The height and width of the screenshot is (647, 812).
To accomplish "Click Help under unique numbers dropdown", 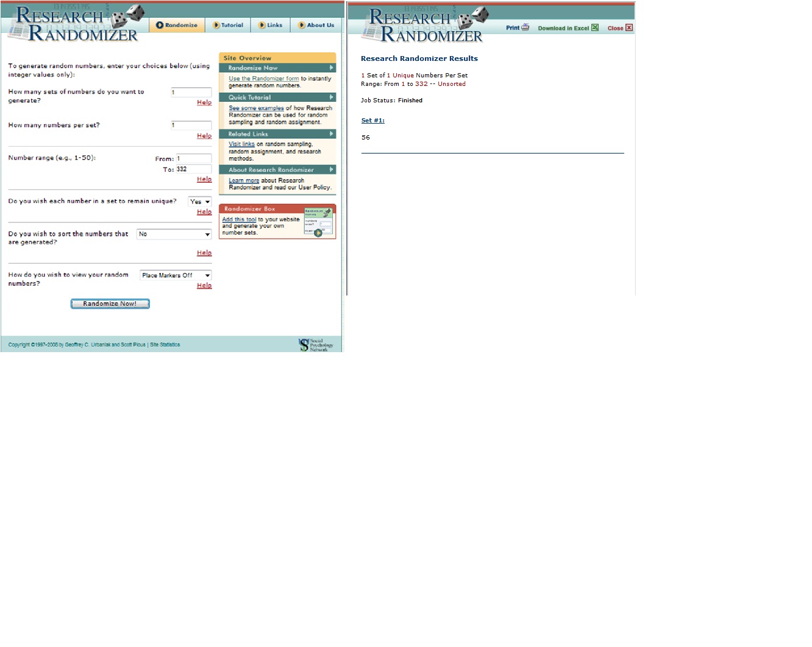I will tap(204, 212).
